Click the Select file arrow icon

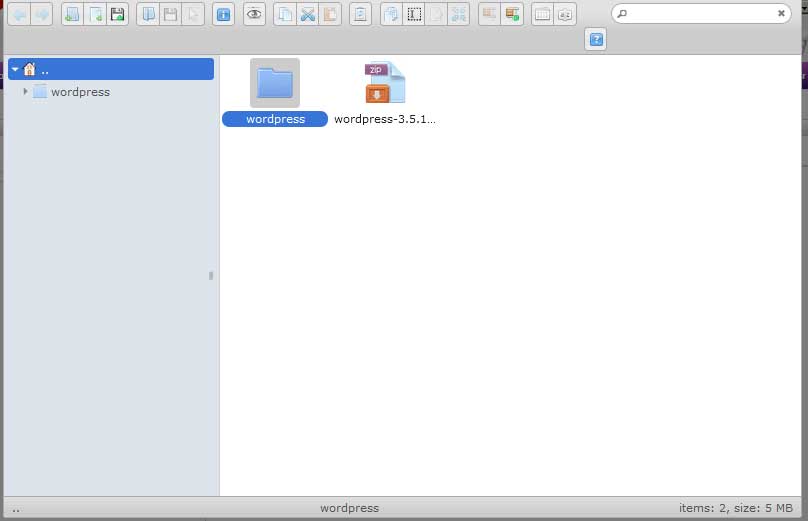193,14
